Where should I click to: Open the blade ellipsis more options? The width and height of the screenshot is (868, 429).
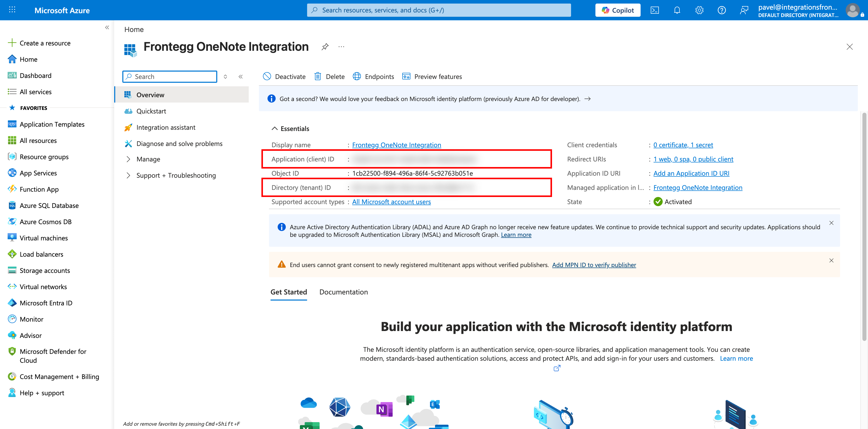[341, 46]
